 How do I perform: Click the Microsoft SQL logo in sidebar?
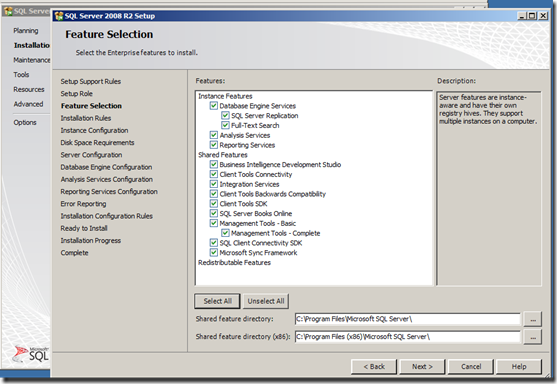pos(31,353)
